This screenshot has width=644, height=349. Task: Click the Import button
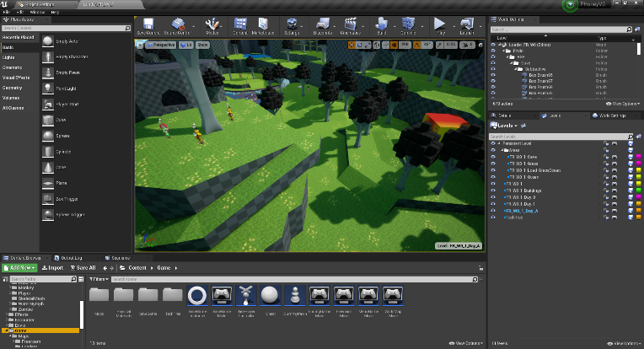[52, 268]
